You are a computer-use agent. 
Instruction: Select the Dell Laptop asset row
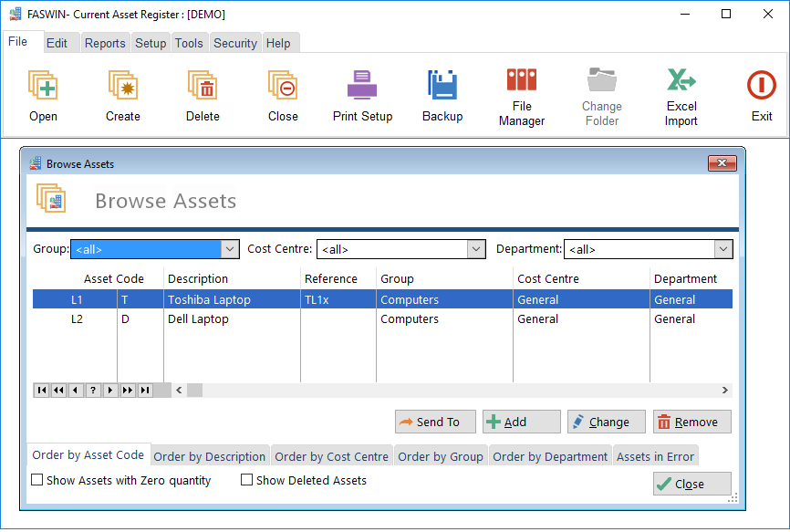[198, 319]
